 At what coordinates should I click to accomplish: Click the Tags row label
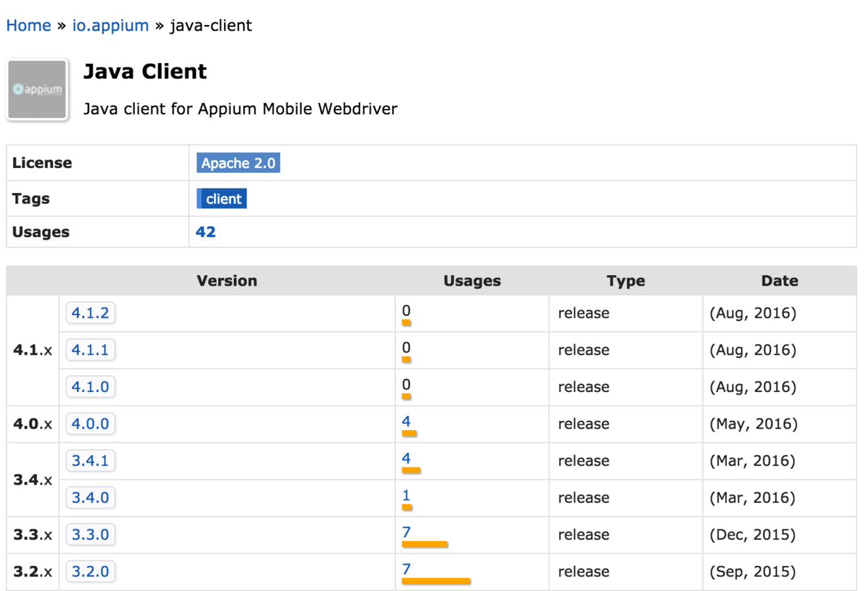pos(31,199)
